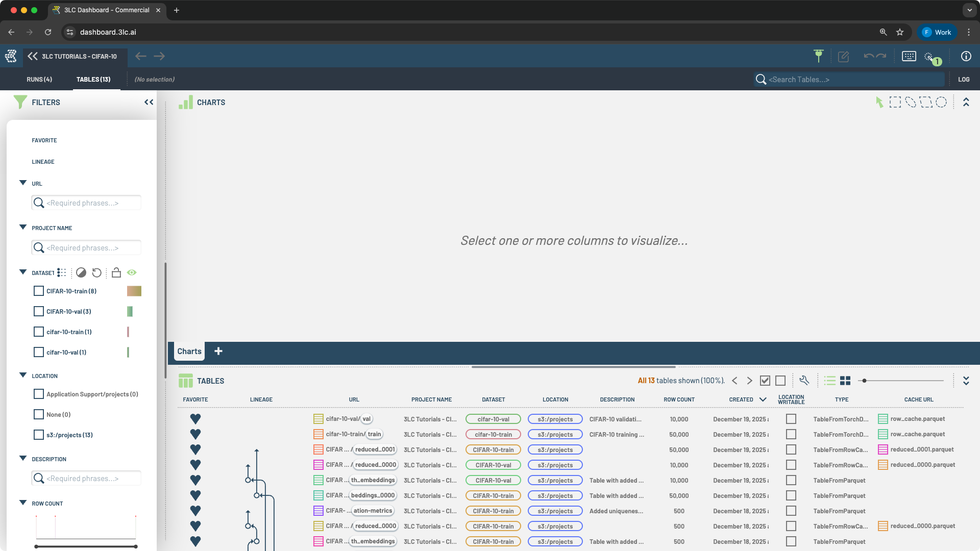Click the wrench tool icon in Tables
980x551 pixels.
(804, 381)
